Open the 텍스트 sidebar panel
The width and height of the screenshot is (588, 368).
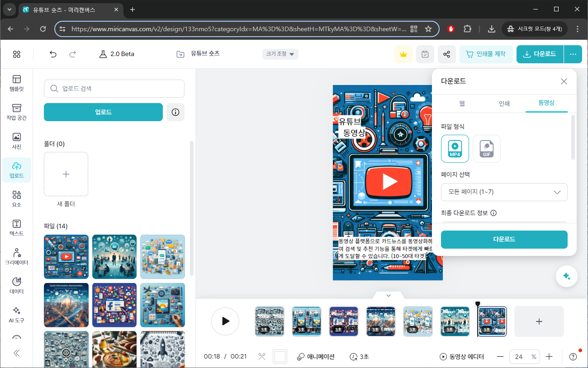pyautogui.click(x=17, y=228)
